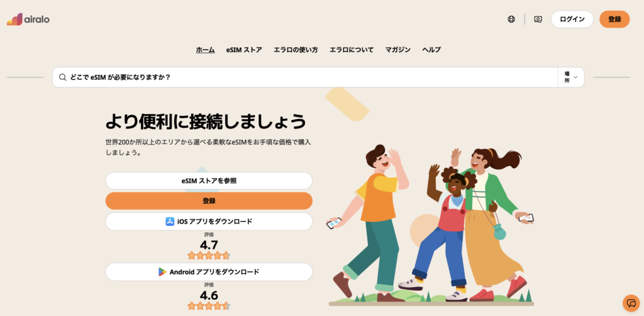Click the Airalo logo
644x316 pixels.
28,20
